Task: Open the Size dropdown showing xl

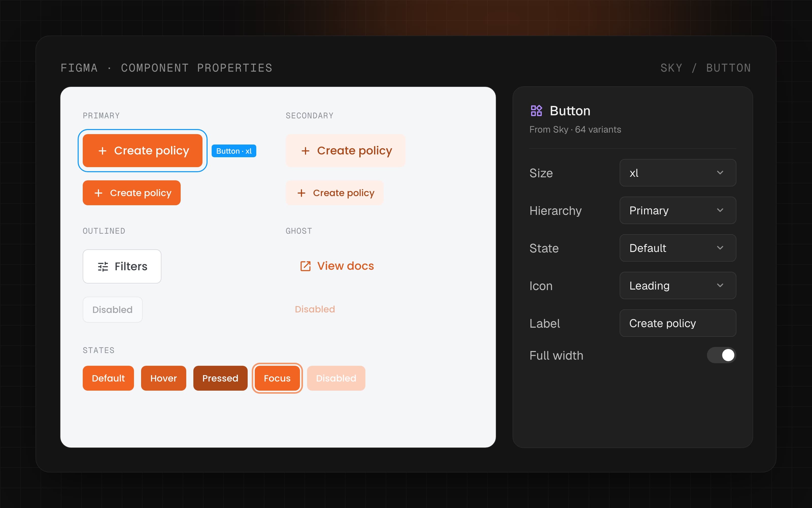Action: click(678, 173)
